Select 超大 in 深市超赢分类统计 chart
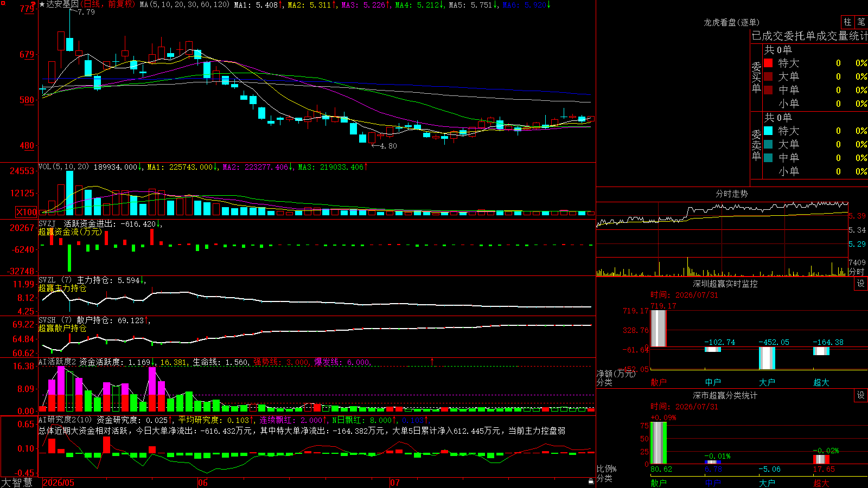The image size is (868, 488). tap(821, 483)
